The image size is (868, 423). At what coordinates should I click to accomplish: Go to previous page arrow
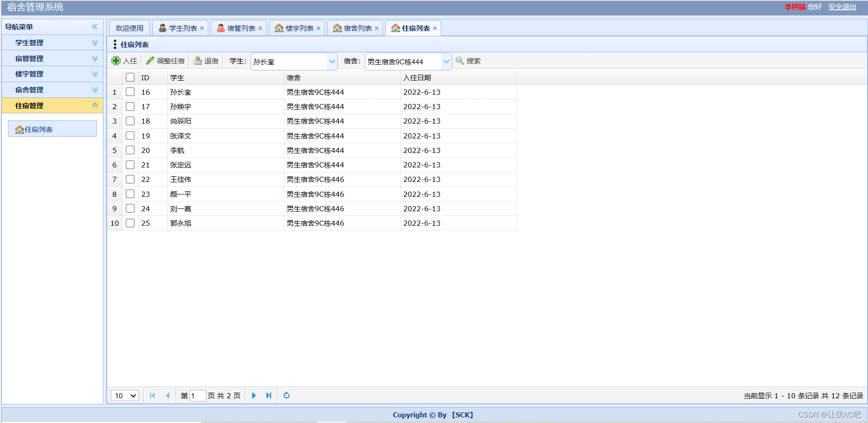[168, 395]
